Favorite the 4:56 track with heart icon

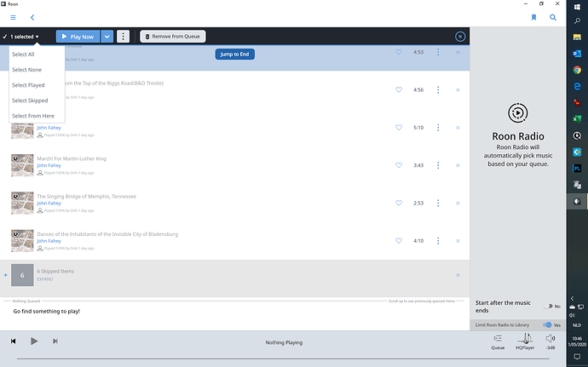[x=399, y=89]
